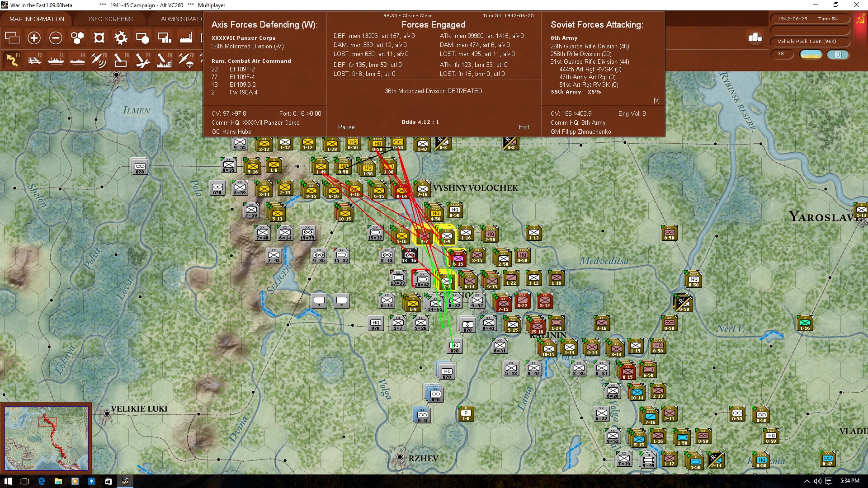
Task: Zoom out with the minus magnifier icon
Action: (x=56, y=38)
